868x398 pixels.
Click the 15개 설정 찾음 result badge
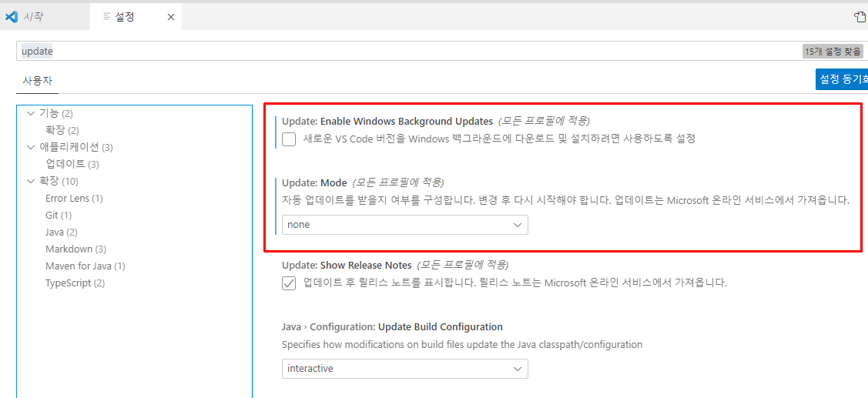[833, 52]
